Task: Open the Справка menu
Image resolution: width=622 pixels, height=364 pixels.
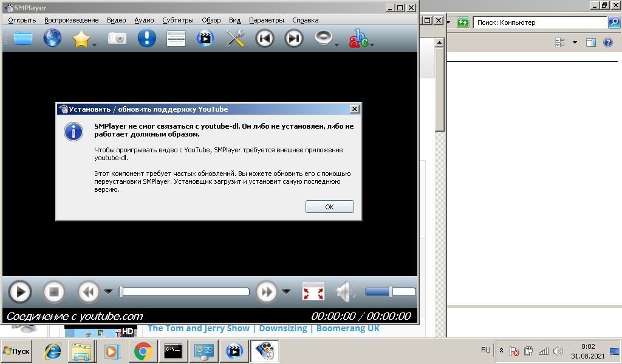Action: (x=306, y=20)
